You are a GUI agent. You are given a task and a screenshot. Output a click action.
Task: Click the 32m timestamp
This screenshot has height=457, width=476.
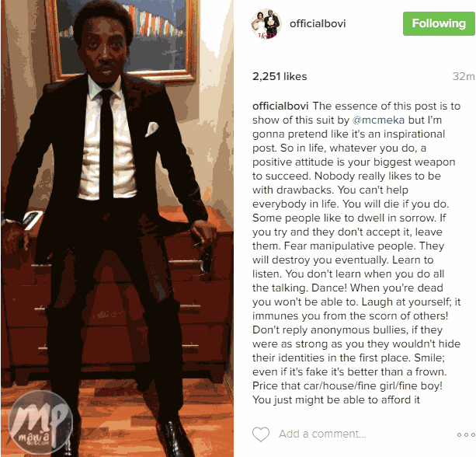[464, 76]
